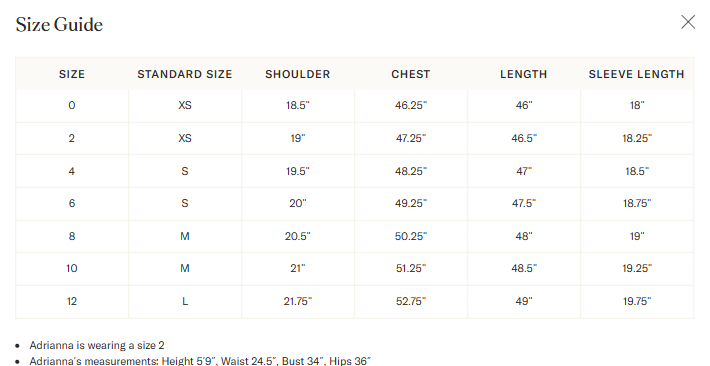Screen dimensions: 710x366
Task: Click the SHOULDER column header
Action: (x=298, y=74)
